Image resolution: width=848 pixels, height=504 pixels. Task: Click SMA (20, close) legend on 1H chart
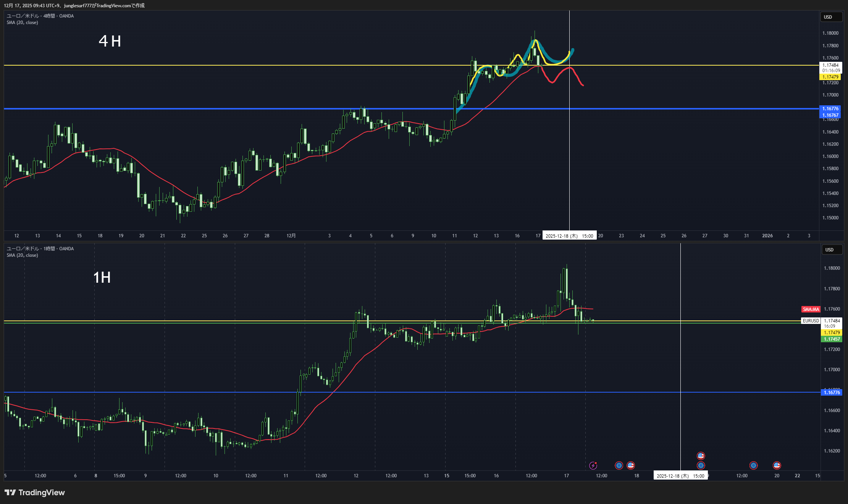click(22, 255)
